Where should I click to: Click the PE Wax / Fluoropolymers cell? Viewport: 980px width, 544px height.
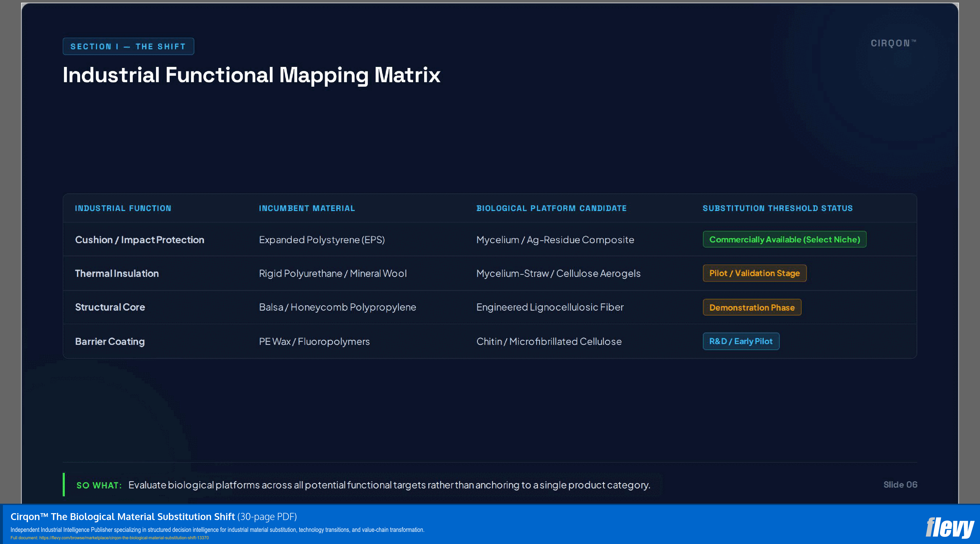click(x=314, y=341)
